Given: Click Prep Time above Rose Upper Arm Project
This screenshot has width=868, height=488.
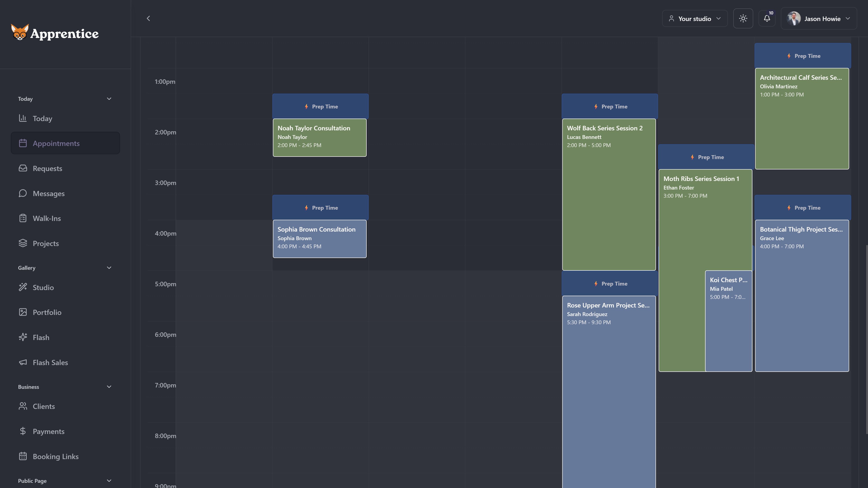Looking at the screenshot, I should [x=610, y=284].
